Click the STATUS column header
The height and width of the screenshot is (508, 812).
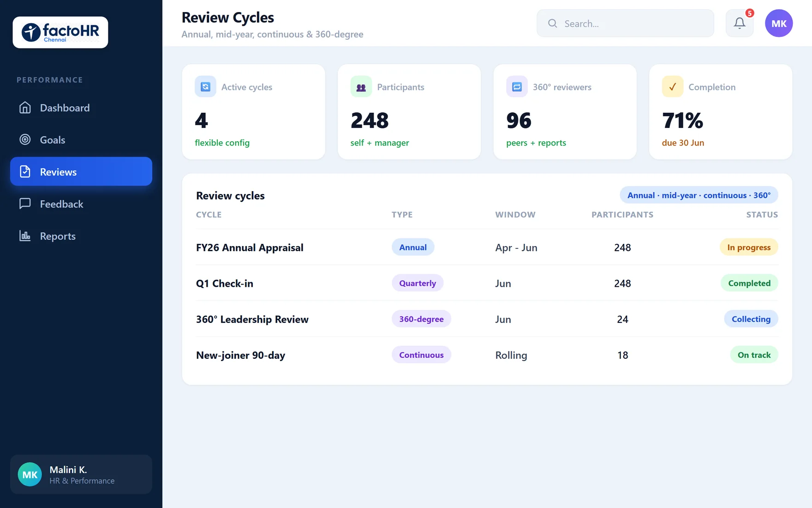coord(762,214)
